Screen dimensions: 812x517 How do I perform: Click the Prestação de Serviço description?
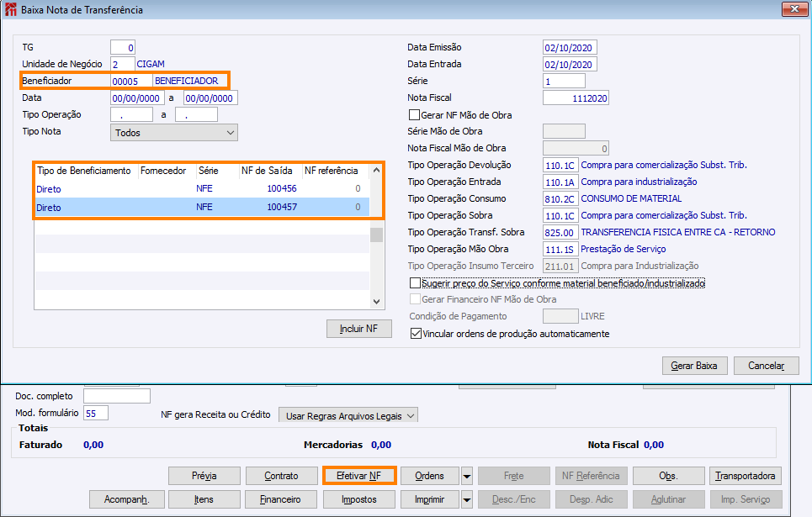point(624,249)
